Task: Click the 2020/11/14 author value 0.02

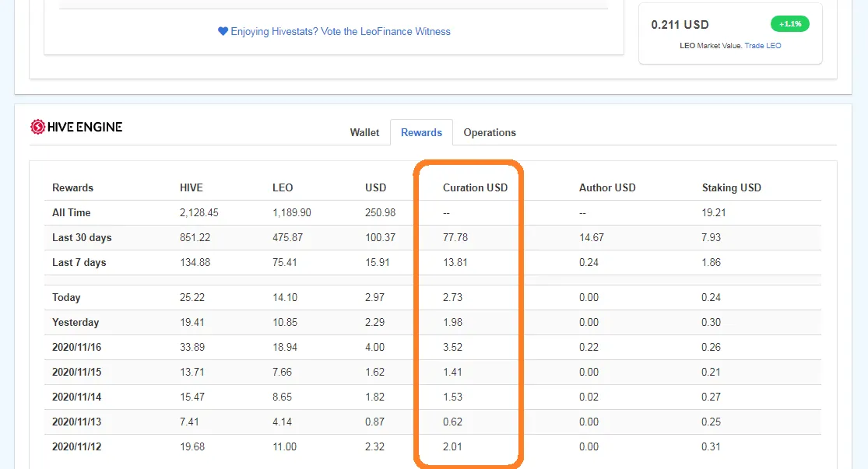Action: [589, 397]
